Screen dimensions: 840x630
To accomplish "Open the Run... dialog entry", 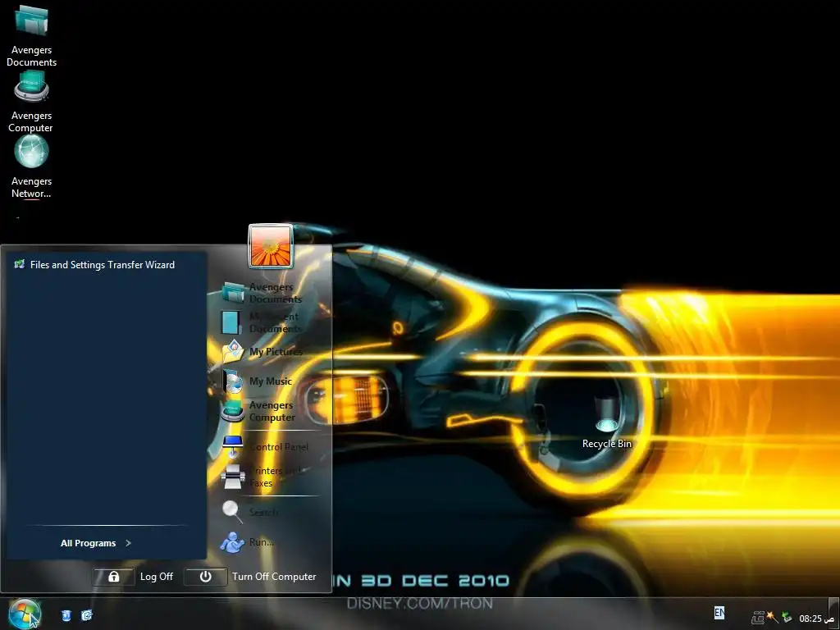I will coord(248,542).
